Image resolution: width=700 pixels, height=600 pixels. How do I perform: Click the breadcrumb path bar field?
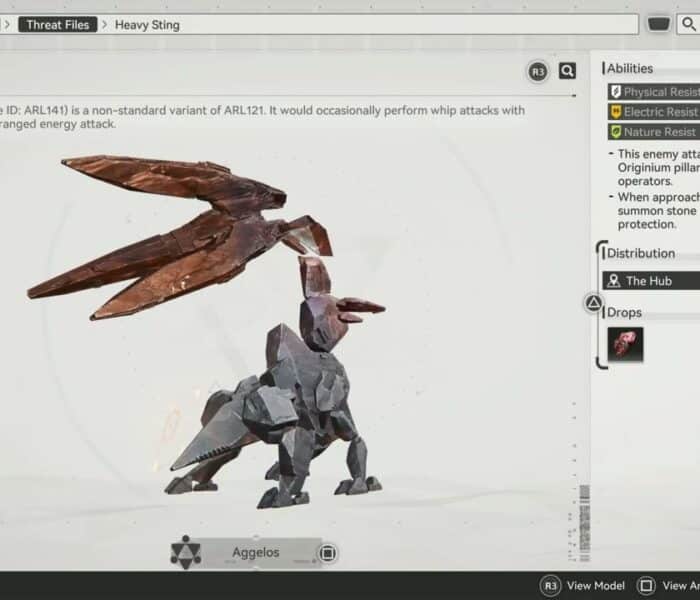(319, 24)
